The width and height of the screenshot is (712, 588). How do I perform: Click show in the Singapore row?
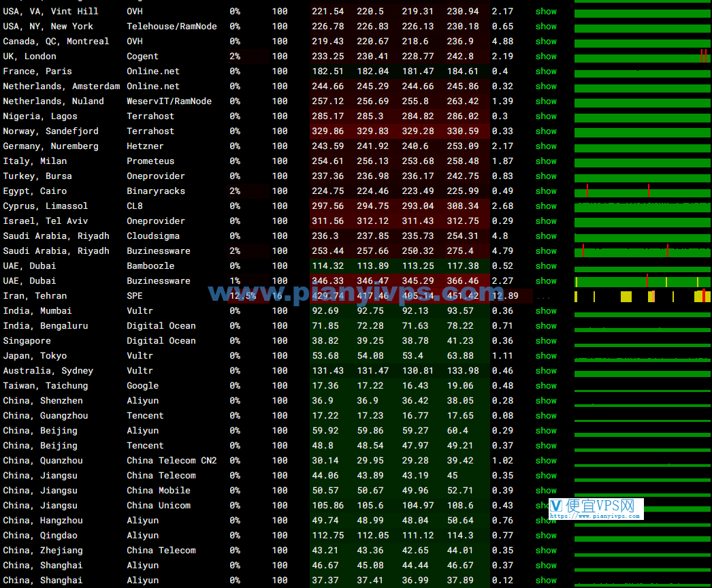pos(546,341)
